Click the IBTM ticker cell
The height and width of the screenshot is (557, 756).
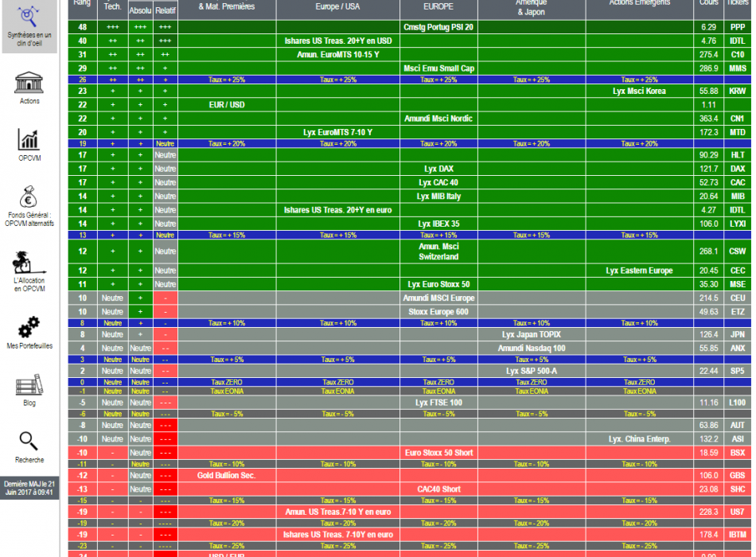[737, 535]
